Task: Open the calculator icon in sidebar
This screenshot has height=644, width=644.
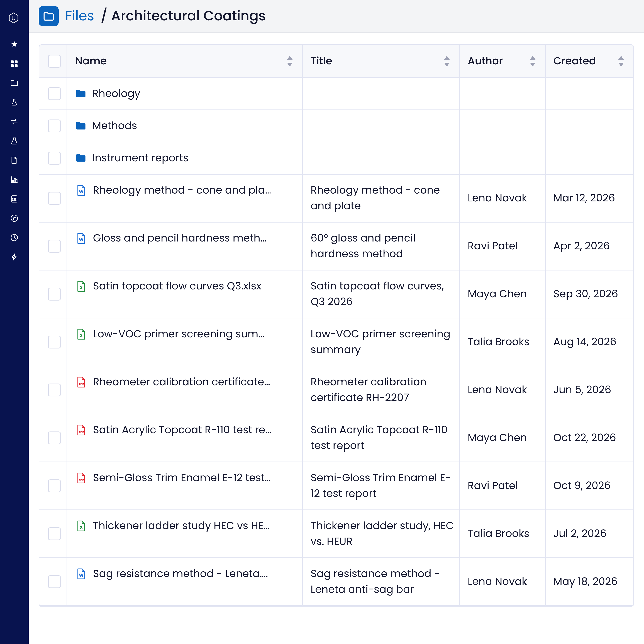Action: pos(14,199)
